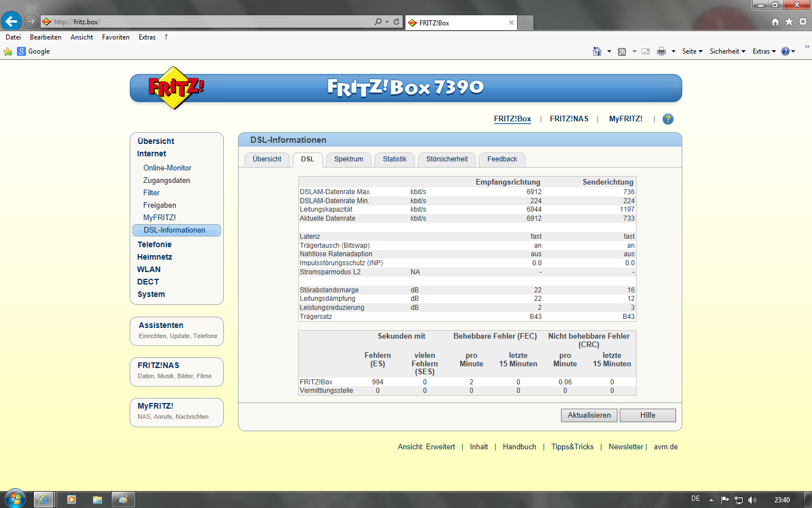The image size is (812, 508).
Task: Open the Extras menu in menu bar
Action: (147, 37)
